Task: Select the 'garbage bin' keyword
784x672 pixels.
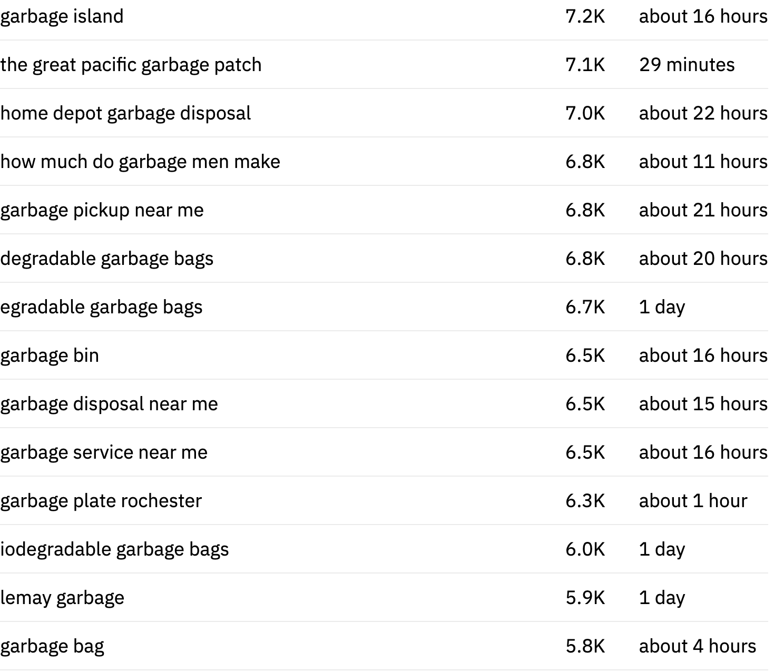Action: (x=50, y=356)
